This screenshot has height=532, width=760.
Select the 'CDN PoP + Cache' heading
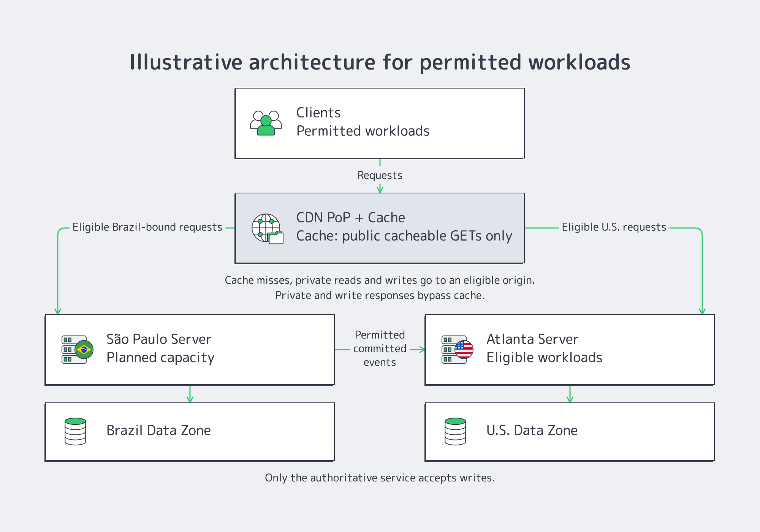click(x=350, y=217)
